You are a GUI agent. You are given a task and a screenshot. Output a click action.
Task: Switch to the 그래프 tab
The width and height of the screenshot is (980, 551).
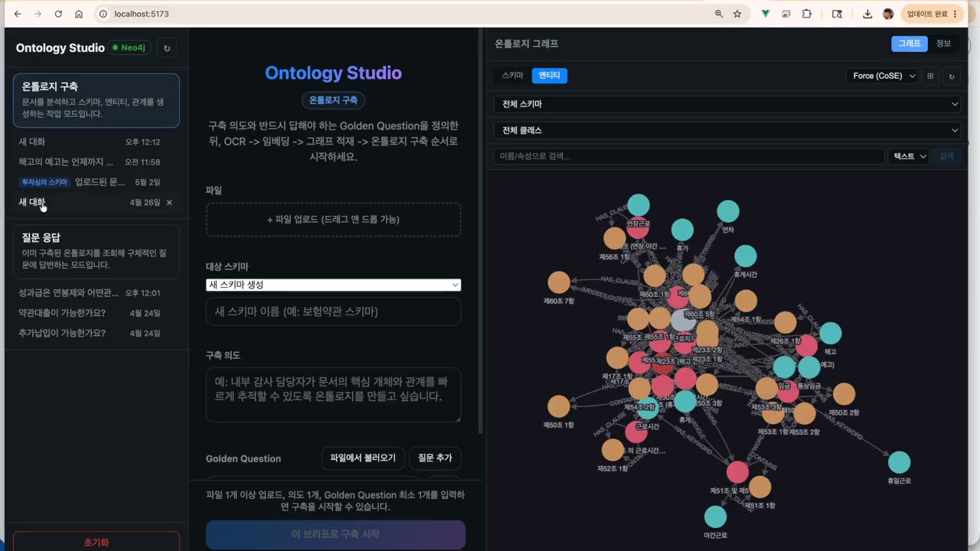tap(909, 44)
